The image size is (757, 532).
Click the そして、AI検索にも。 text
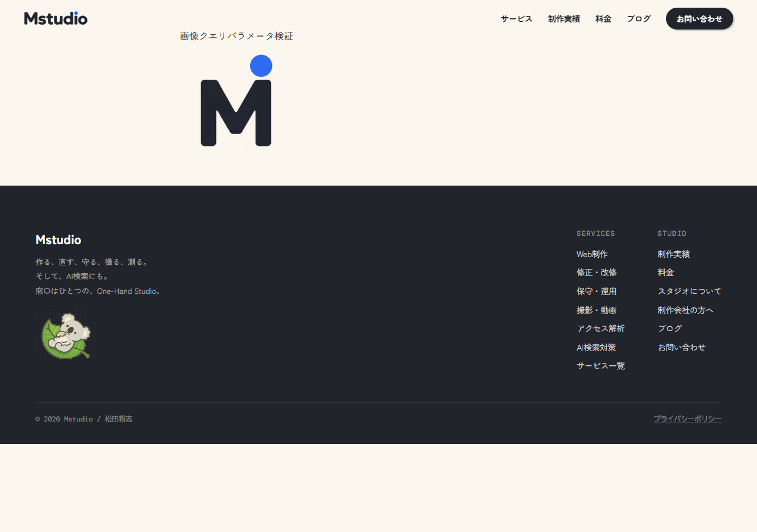[x=72, y=276]
